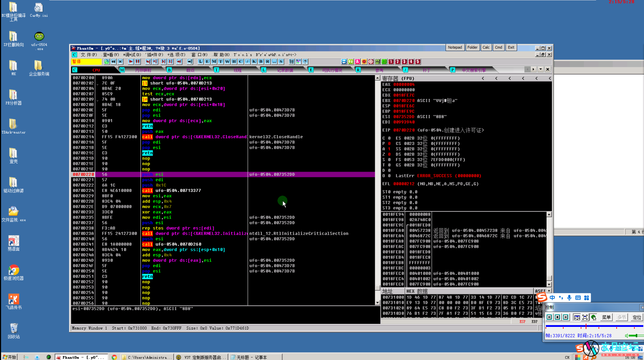Open Memory map with the toolbar M icon

(214, 62)
